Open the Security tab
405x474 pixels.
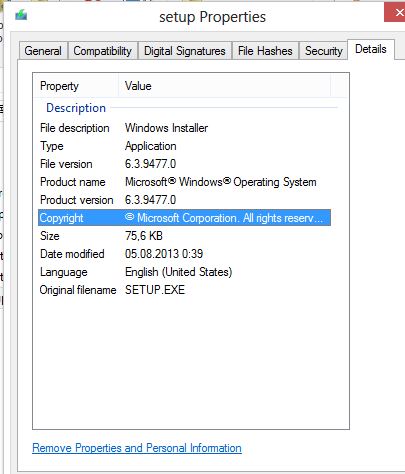pos(324,51)
